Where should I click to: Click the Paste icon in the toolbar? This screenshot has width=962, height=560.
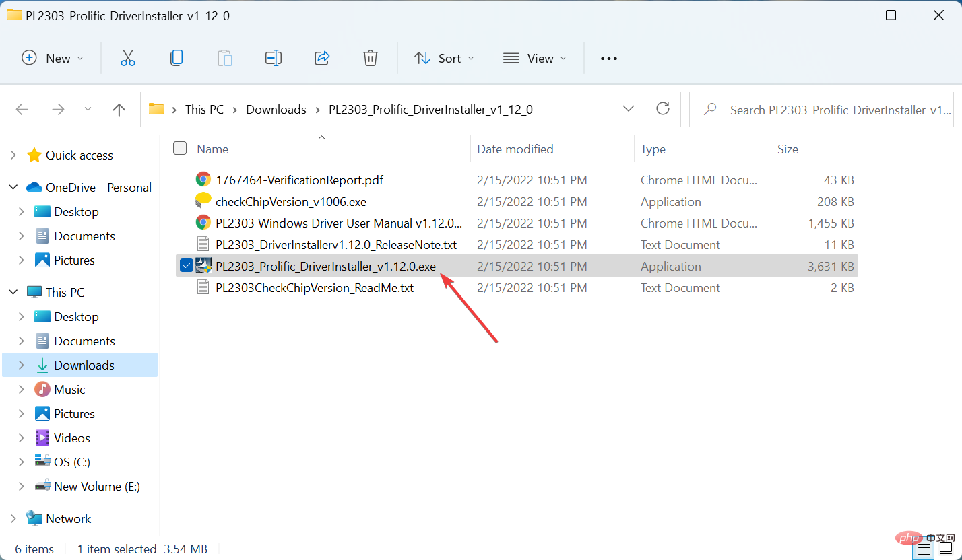225,58
